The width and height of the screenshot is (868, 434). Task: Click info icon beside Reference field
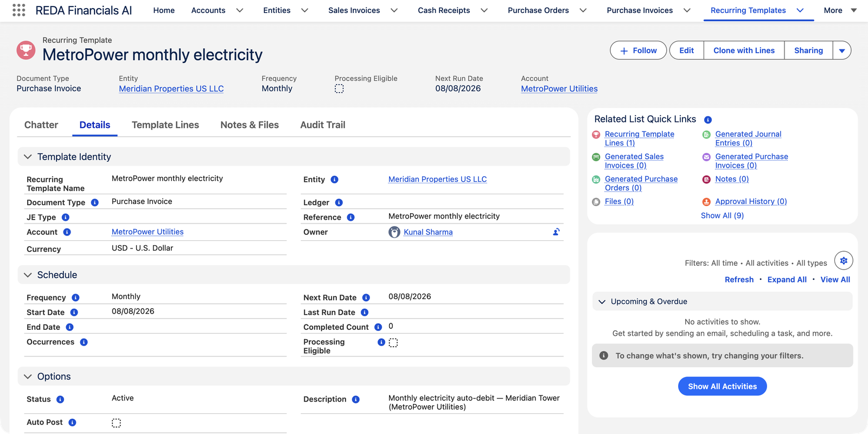[x=351, y=217]
